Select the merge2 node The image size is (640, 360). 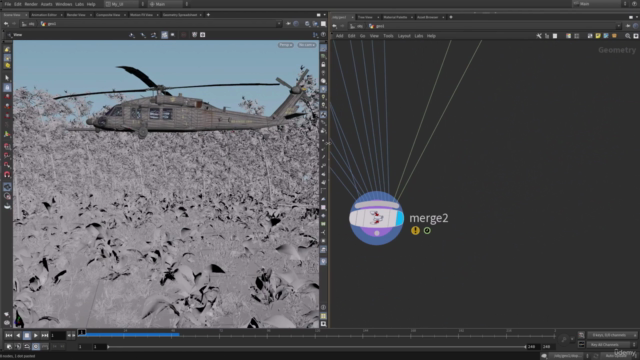pyautogui.click(x=376, y=218)
